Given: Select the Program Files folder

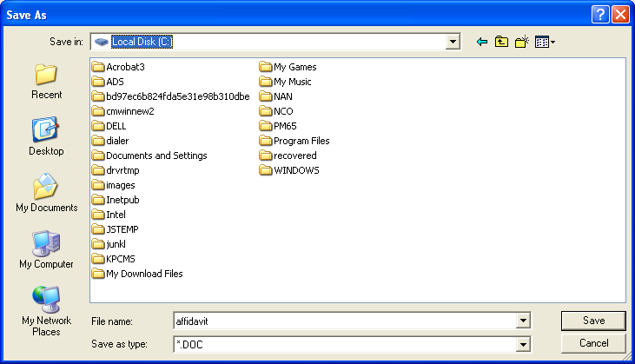Looking at the screenshot, I should point(301,141).
